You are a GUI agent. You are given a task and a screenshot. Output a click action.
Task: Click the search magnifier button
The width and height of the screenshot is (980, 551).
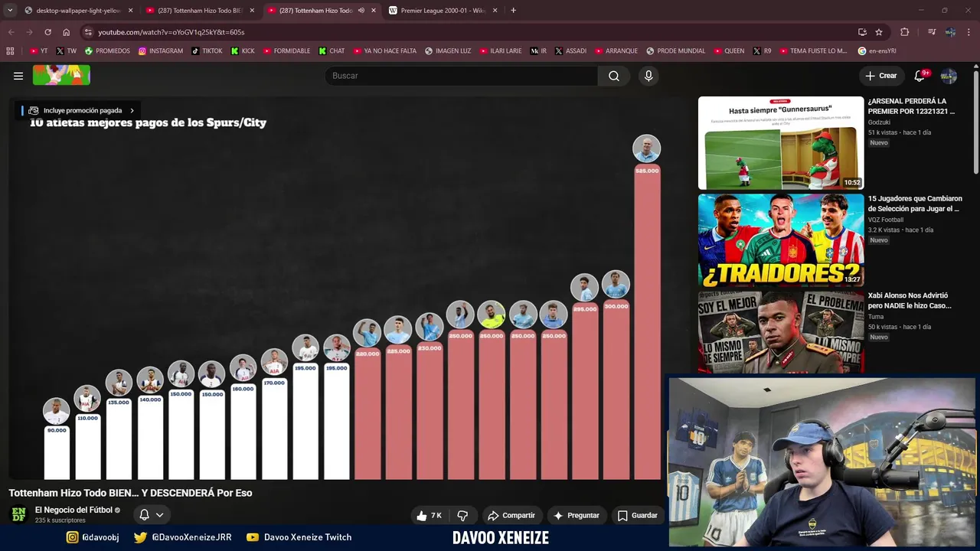[614, 76]
